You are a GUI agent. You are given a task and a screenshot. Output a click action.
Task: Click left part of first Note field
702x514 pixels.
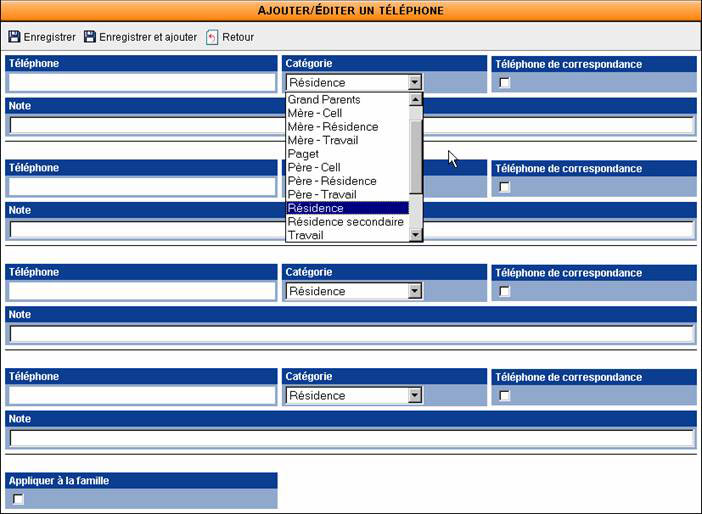147,126
